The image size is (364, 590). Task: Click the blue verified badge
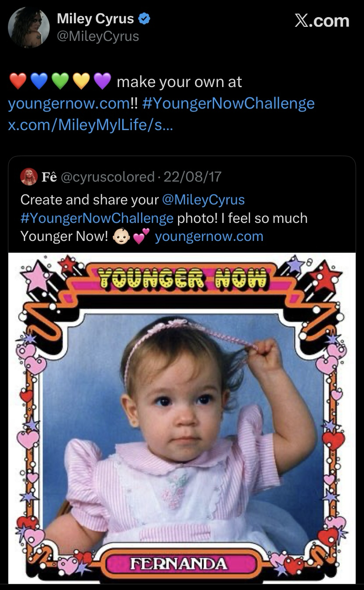145,19
